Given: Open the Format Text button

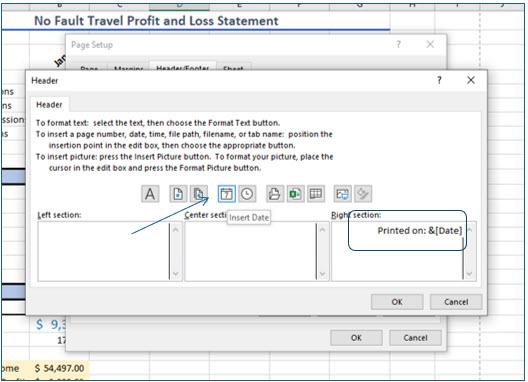Looking at the screenshot, I should tap(150, 194).
